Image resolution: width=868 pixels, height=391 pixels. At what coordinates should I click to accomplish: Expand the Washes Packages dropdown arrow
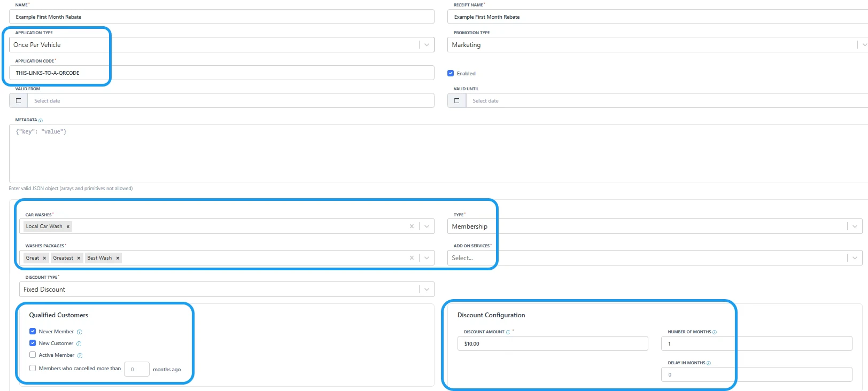point(427,258)
